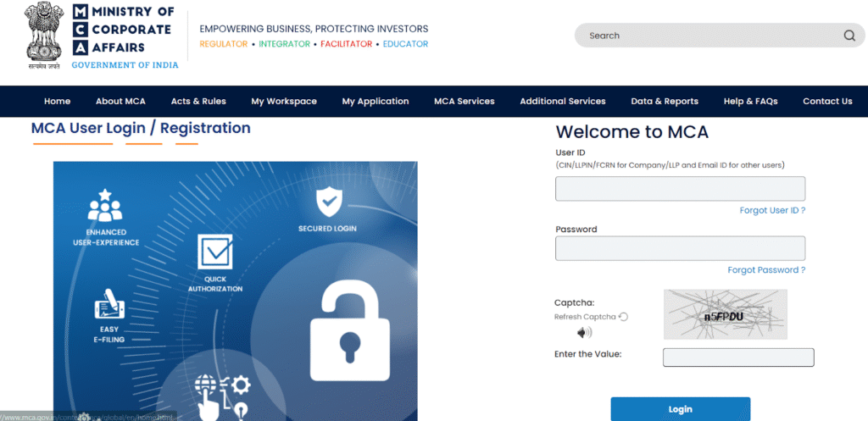The image size is (868, 421).
Task: Expand the Acts & Rules menu
Action: click(x=198, y=102)
